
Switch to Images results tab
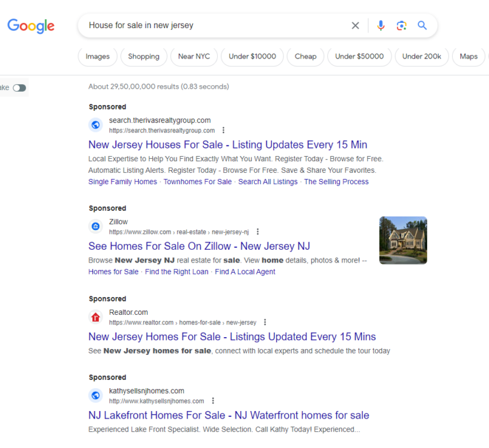click(97, 57)
